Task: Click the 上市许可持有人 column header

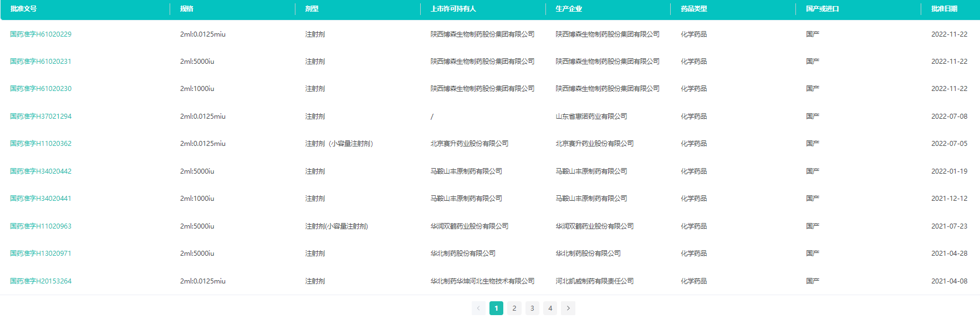Action: (x=453, y=9)
